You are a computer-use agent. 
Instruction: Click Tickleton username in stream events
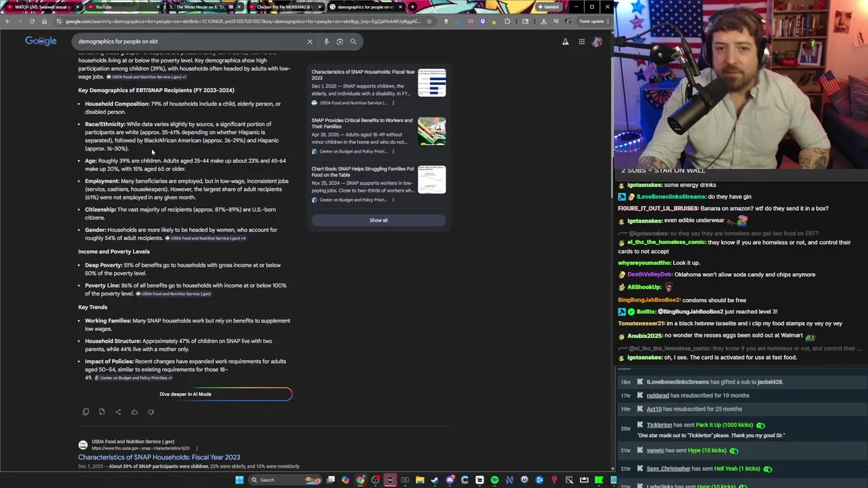(659, 425)
